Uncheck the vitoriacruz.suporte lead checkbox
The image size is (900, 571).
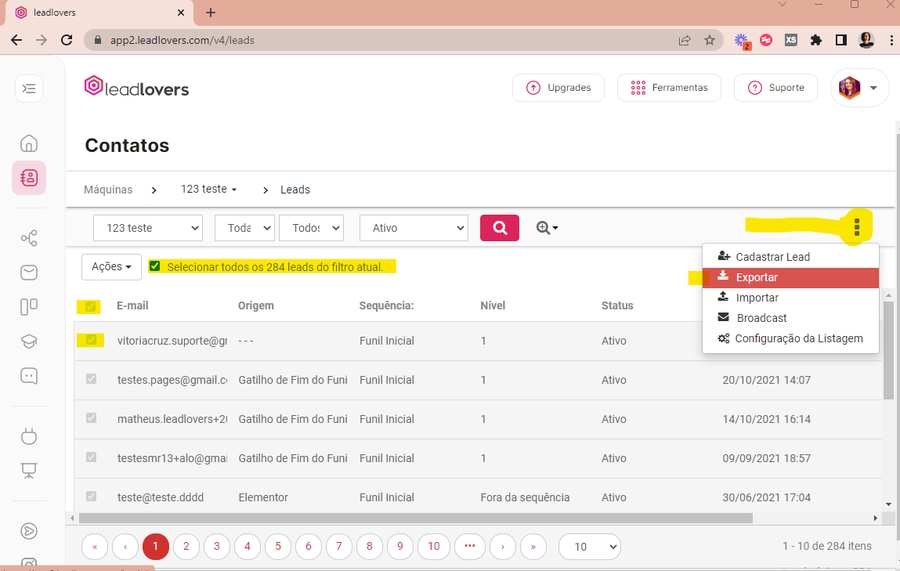tap(92, 341)
